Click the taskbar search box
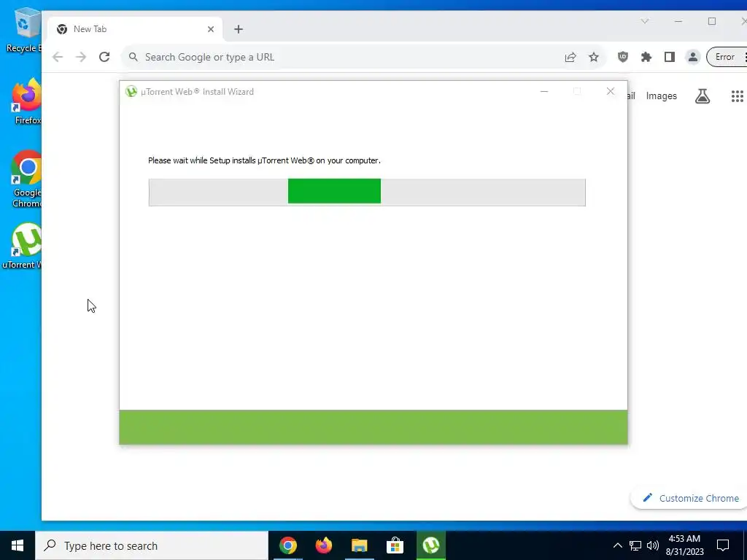 (x=152, y=545)
